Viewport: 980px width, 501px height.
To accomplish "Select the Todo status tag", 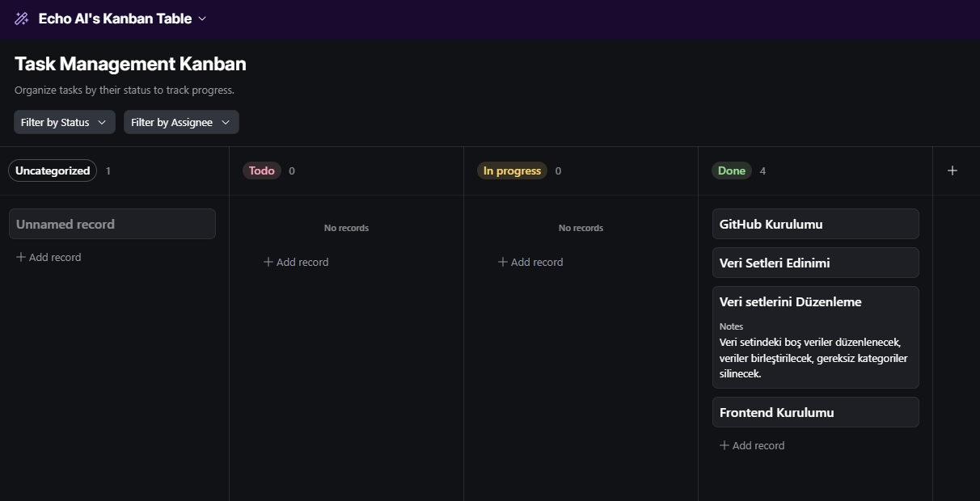I will (262, 171).
